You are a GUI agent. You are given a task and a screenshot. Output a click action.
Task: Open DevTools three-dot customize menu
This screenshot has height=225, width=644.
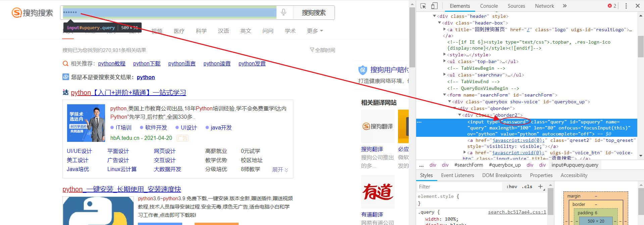[626, 6]
